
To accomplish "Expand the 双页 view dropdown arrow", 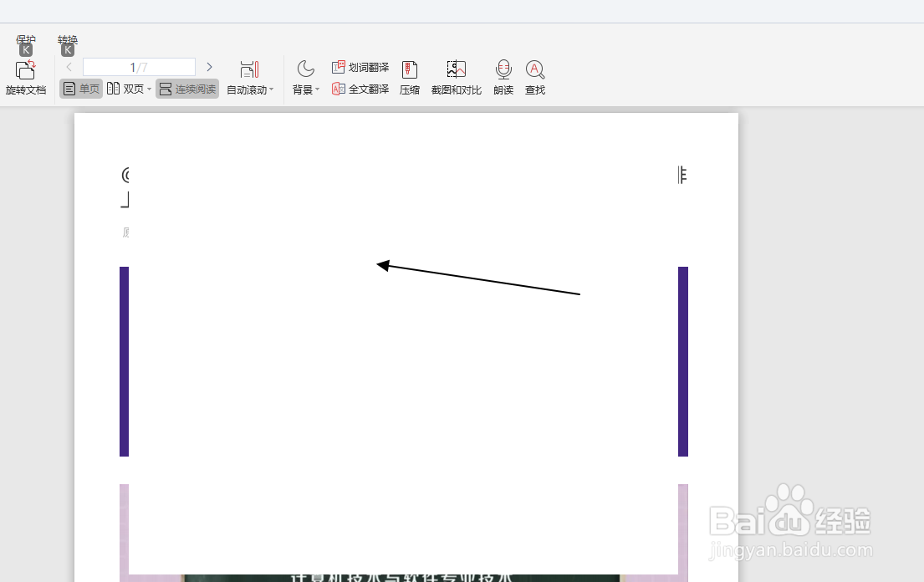I will click(148, 88).
